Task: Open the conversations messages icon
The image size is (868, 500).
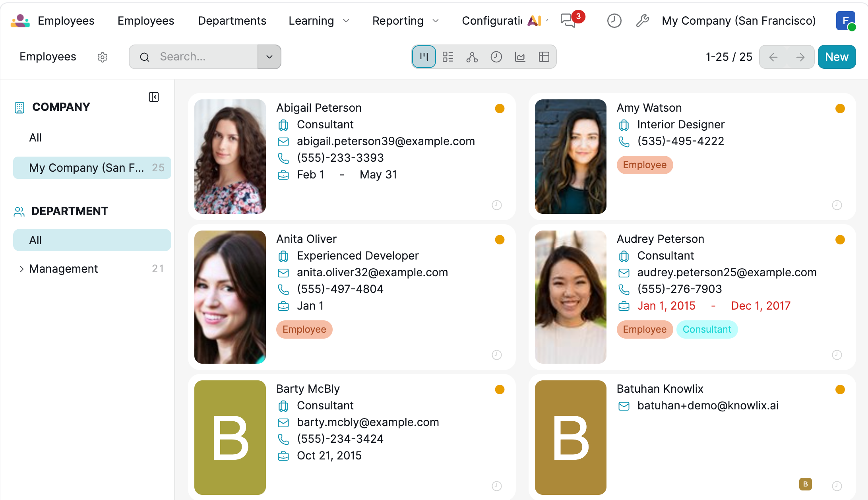Action: 568,21
